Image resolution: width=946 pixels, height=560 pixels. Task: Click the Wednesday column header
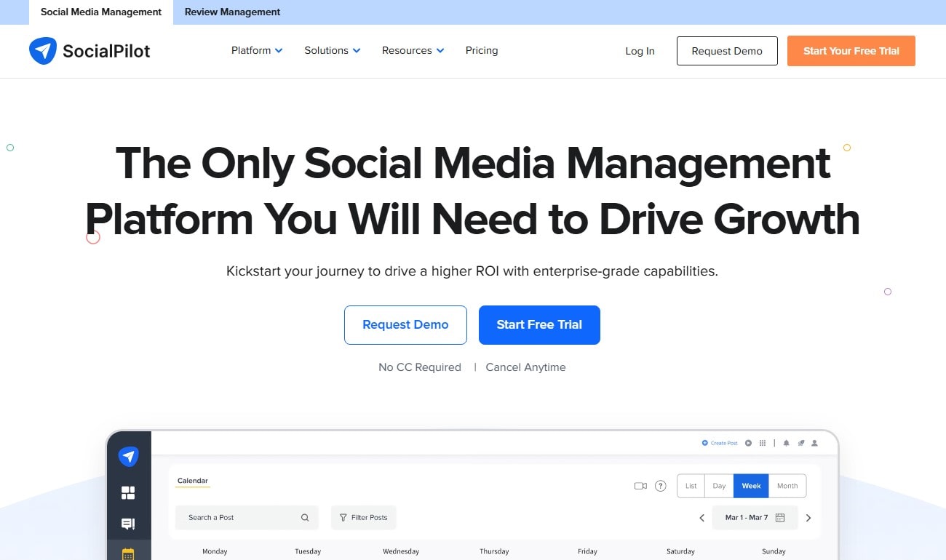401,551
